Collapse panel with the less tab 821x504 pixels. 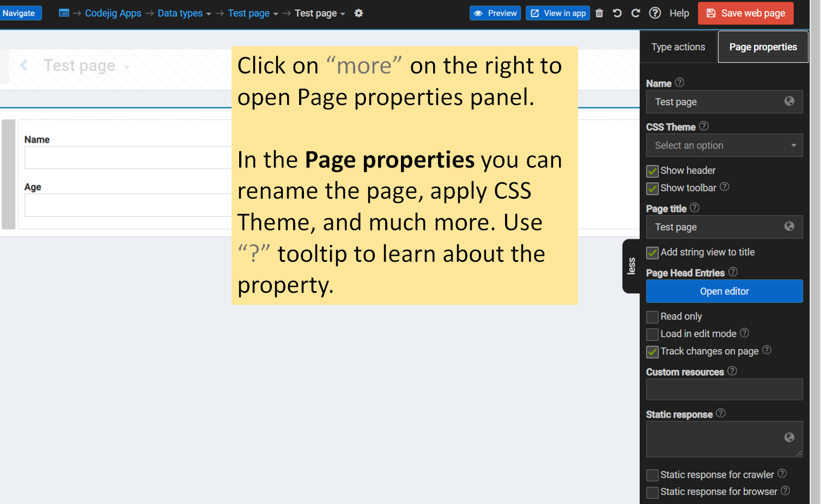(x=631, y=266)
